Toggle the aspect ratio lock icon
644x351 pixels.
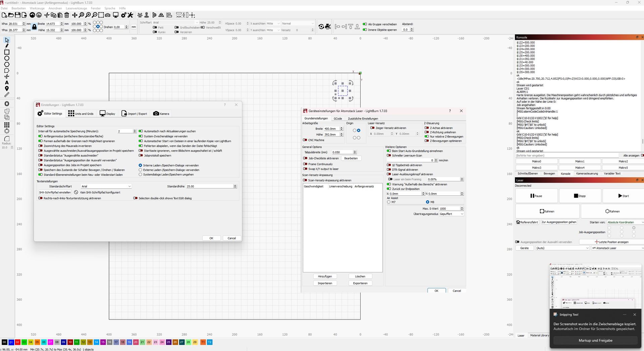point(34,27)
